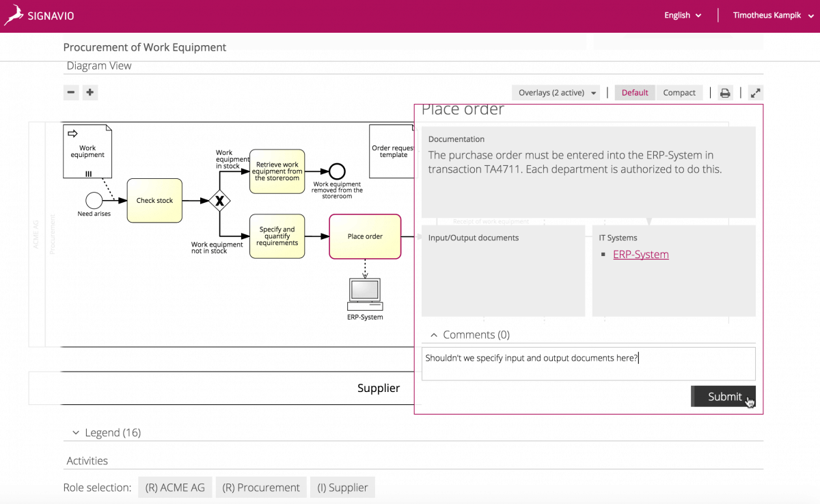The image size is (820, 504).
Task: Zoom out of the diagram with the minus icon
Action: (70, 92)
